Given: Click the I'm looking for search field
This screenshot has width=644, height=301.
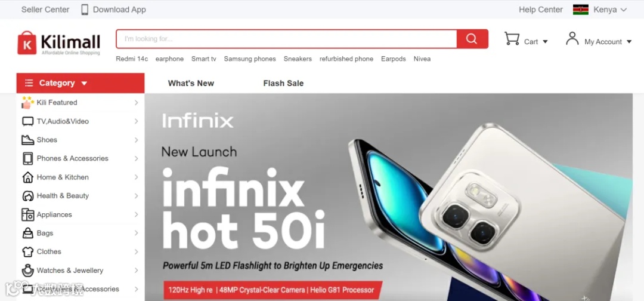Looking at the screenshot, I should [x=287, y=39].
